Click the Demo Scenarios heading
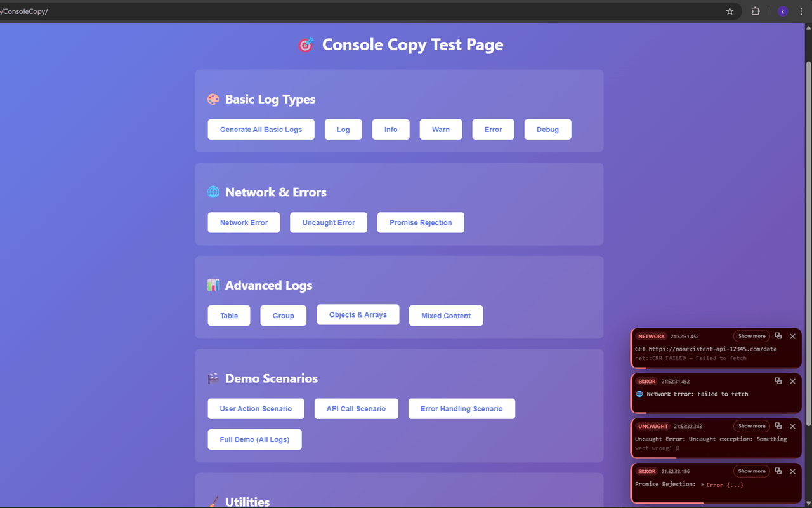Image resolution: width=812 pixels, height=508 pixels. [272, 378]
